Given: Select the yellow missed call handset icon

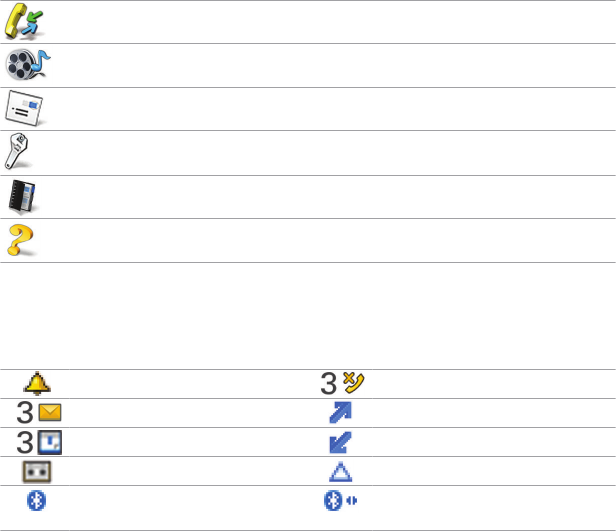Looking at the screenshot, I should click(352, 382).
